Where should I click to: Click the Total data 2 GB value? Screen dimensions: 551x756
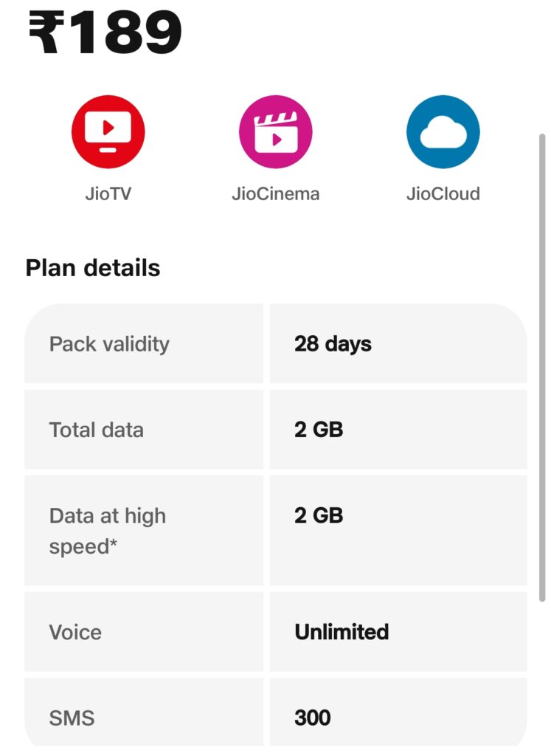319,430
